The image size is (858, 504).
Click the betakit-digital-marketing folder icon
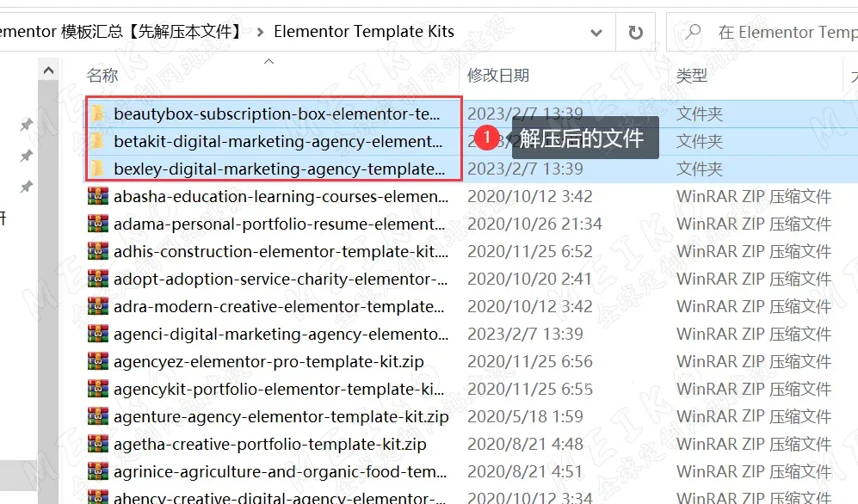[98, 141]
